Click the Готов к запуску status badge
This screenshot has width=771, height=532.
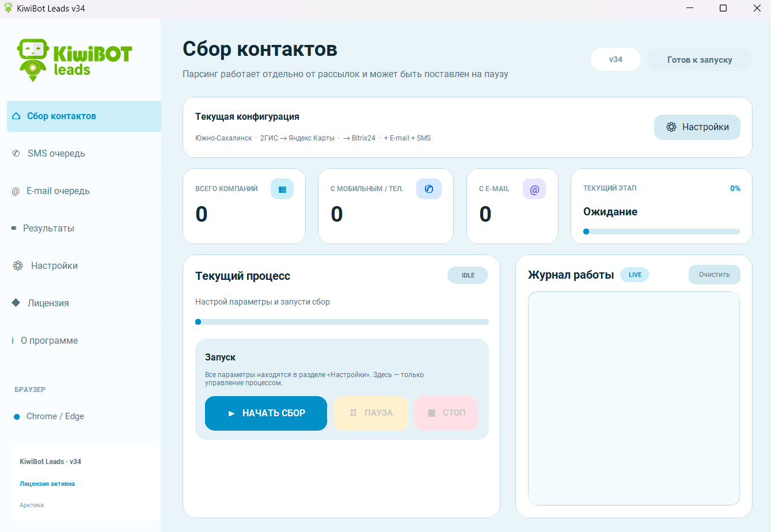[700, 59]
